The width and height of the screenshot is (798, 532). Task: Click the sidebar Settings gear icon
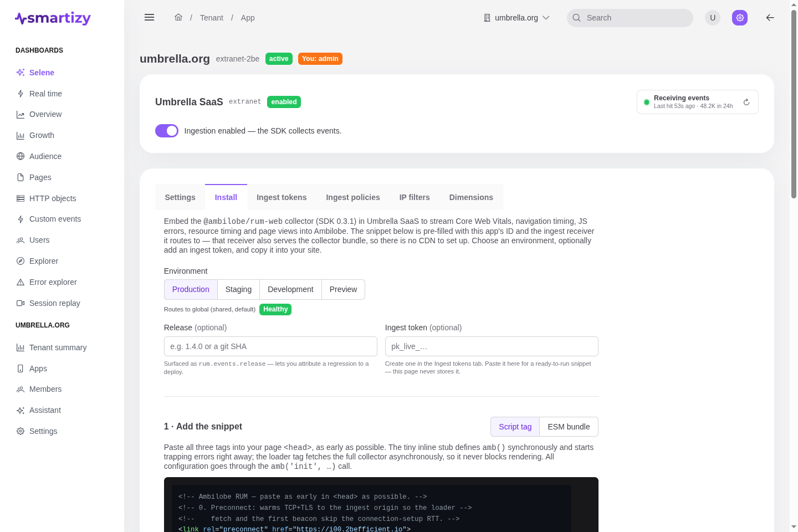(x=21, y=431)
